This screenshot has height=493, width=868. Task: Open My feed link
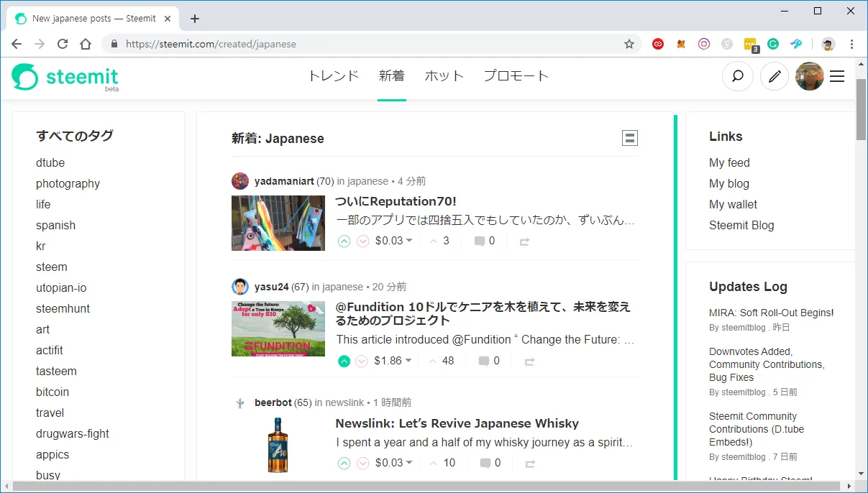coord(729,162)
